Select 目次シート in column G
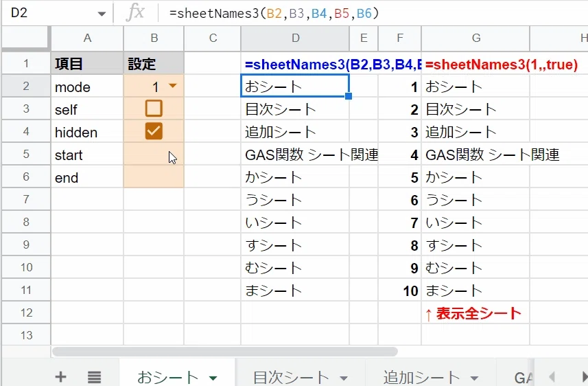Image resolution: width=588 pixels, height=386 pixels. [x=475, y=109]
